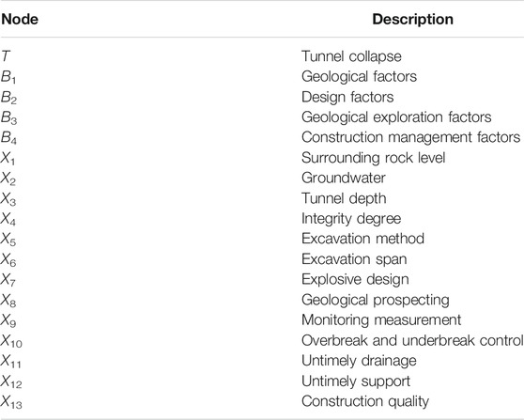
Task: Click the Design factors text
Action: coord(347,97)
